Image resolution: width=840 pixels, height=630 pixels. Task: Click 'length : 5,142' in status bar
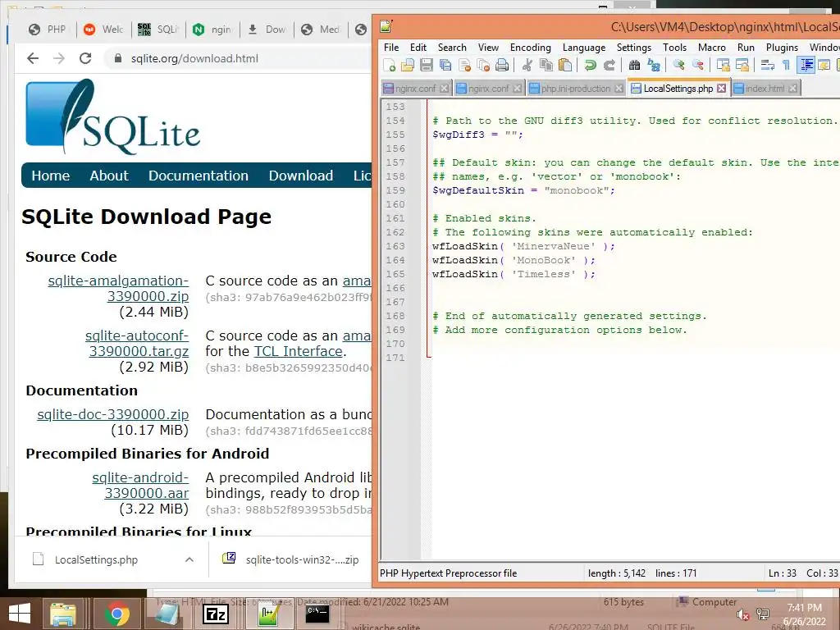coord(617,573)
